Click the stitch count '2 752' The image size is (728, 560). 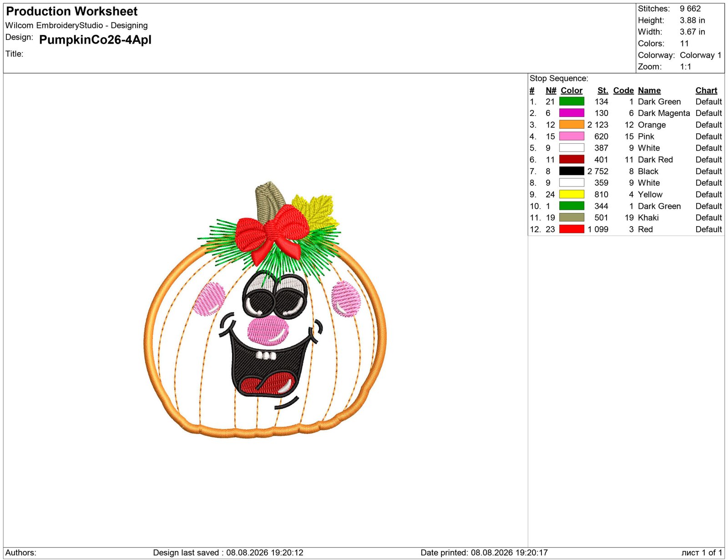[598, 171]
